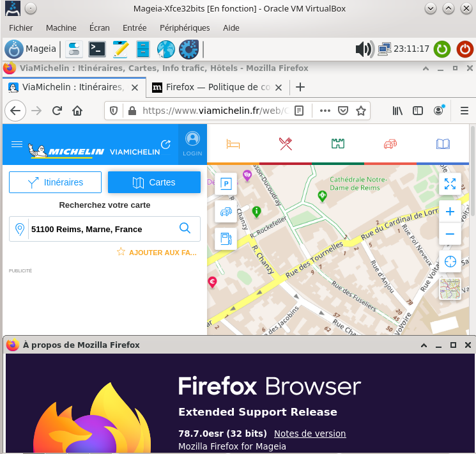Viewport: 476px width, 454px height.
Task: Go to the Firefox home page
Action: [77, 111]
